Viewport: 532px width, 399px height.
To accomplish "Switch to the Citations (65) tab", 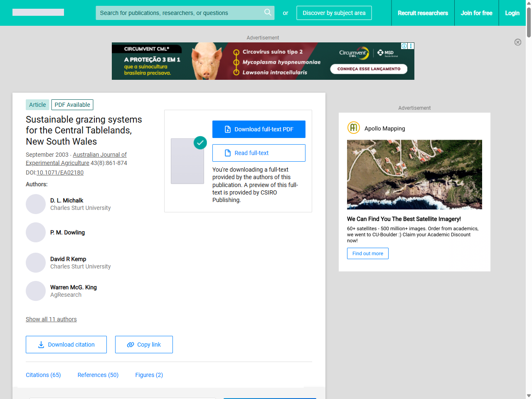I will pos(43,375).
